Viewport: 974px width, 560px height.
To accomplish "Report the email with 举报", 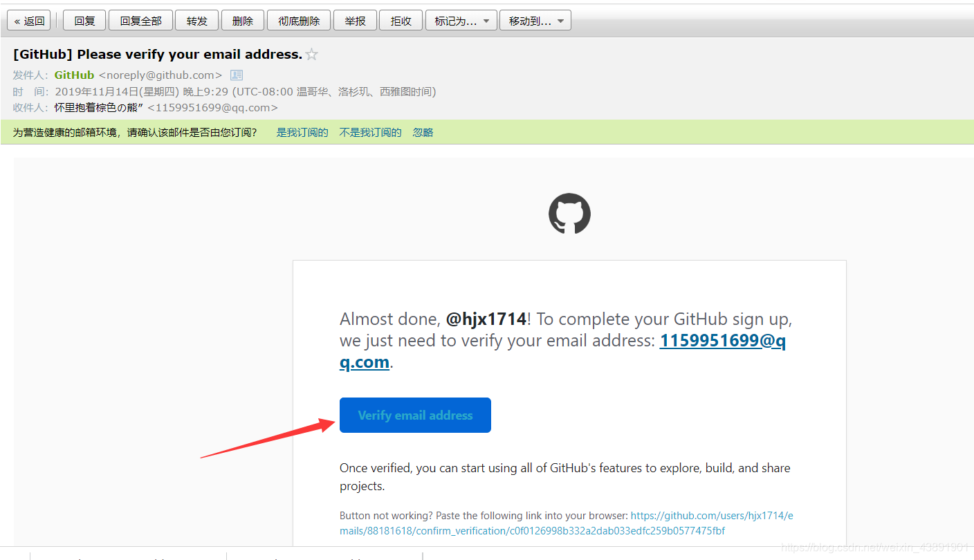I will 354,21.
